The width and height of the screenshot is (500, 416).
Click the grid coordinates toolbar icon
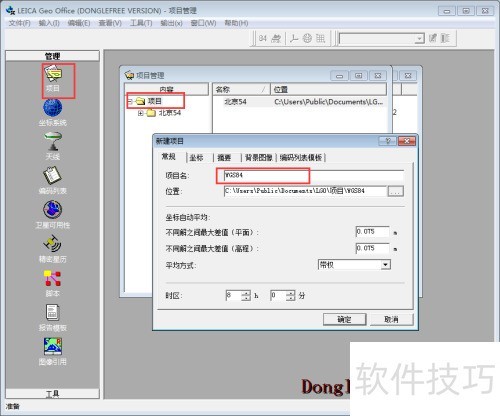pos(320,39)
